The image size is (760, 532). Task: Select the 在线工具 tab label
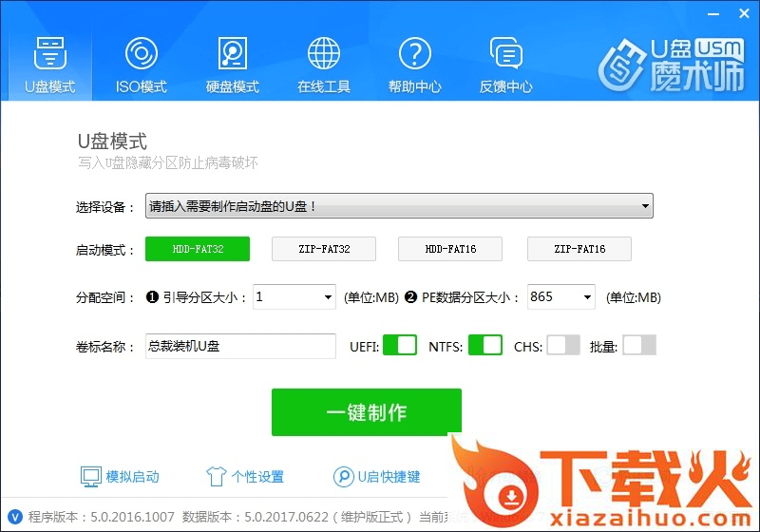(324, 86)
